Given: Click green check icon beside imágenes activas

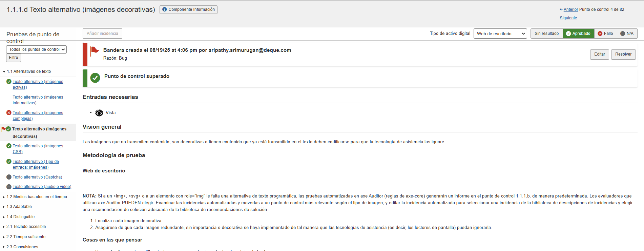Looking at the screenshot, I should coord(9,82).
